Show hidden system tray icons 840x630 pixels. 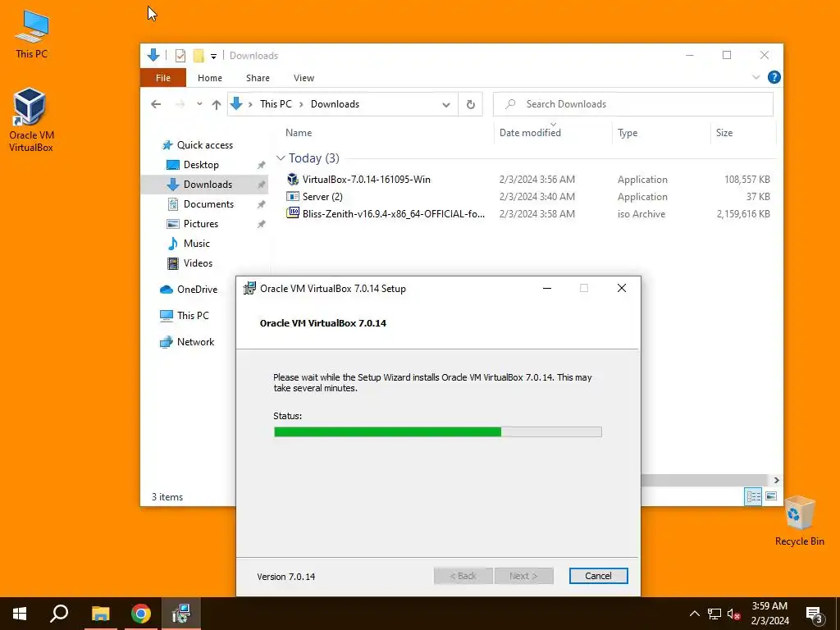coord(694,614)
